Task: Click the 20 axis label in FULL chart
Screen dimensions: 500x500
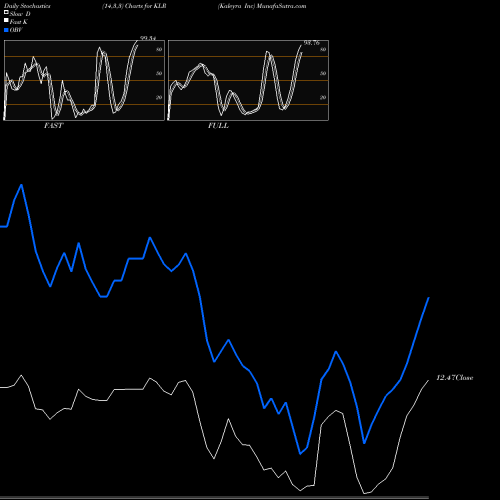Action: click(323, 97)
